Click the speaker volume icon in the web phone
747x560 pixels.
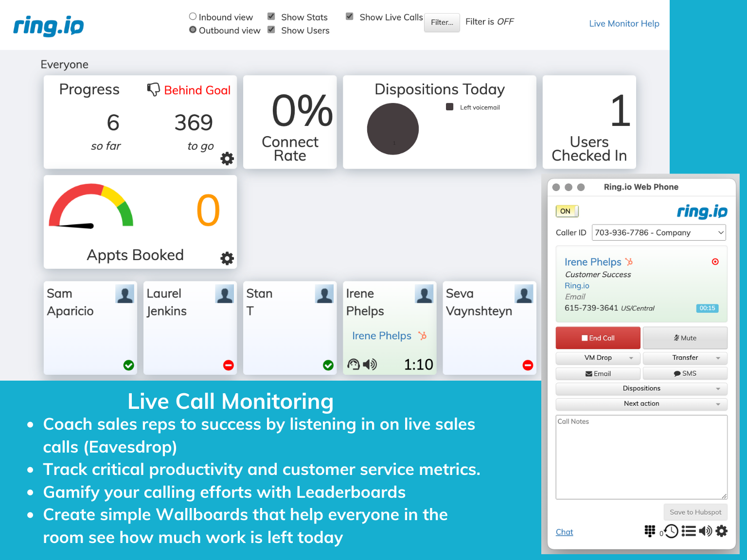click(x=706, y=531)
